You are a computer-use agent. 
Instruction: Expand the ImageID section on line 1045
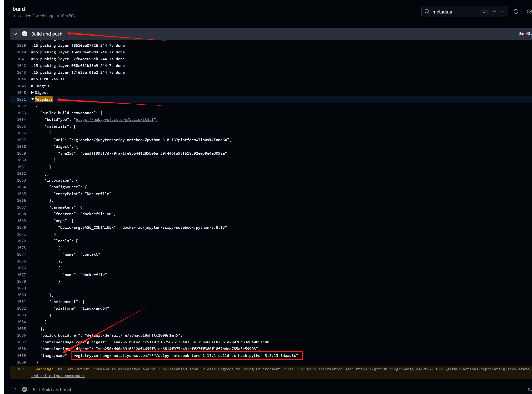tap(33, 86)
